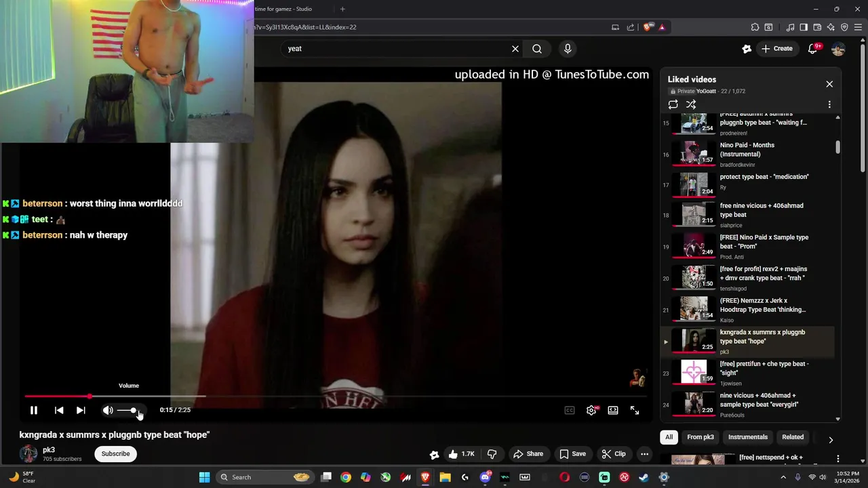Viewport: 868px width, 488px height.
Task: Open the browser extensions puzzle icon
Action: (755, 27)
